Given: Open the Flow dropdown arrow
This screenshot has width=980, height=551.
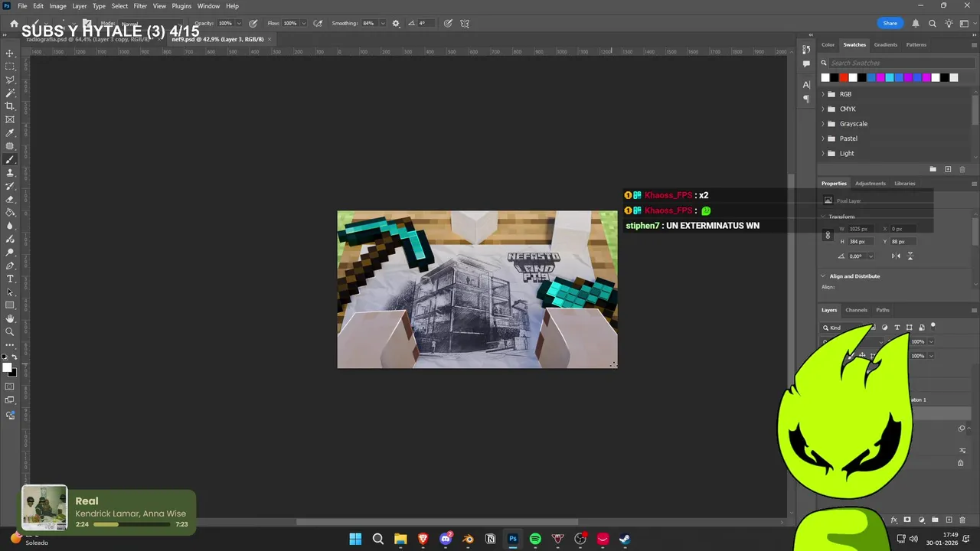Looking at the screenshot, I should pos(304,24).
